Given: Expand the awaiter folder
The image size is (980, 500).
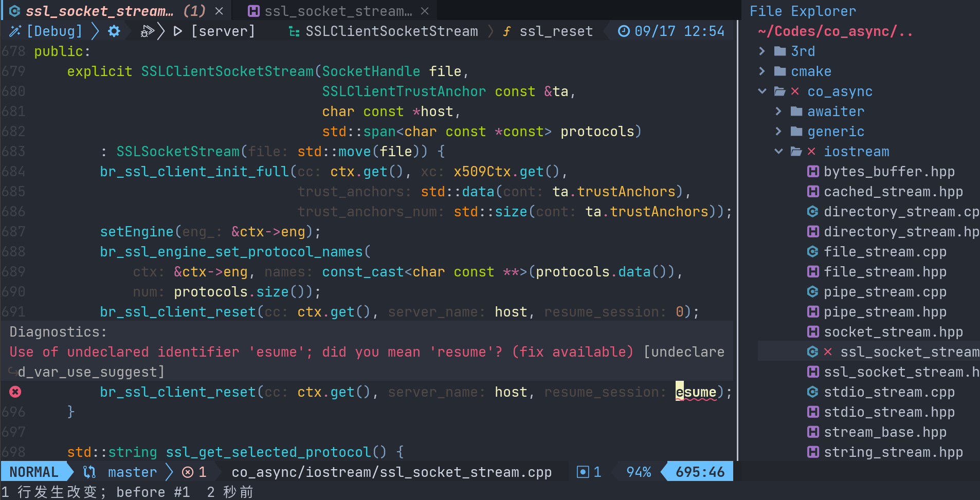Looking at the screenshot, I should (x=778, y=112).
